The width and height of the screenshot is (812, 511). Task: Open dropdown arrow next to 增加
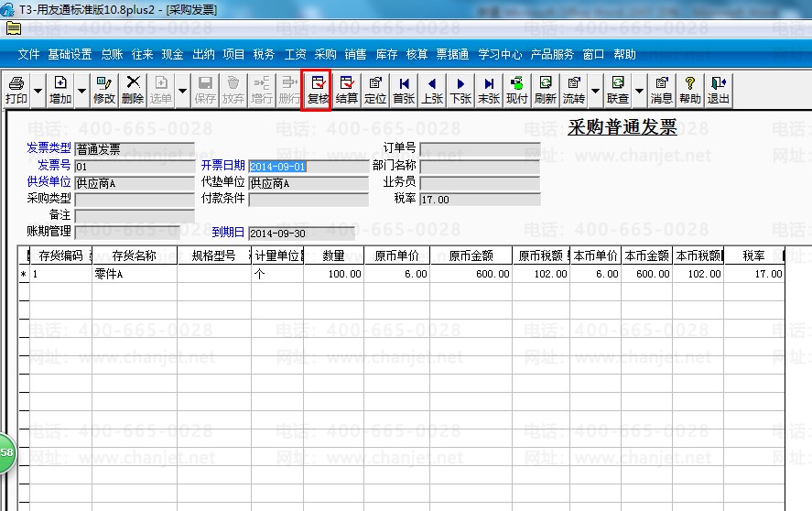click(81, 91)
